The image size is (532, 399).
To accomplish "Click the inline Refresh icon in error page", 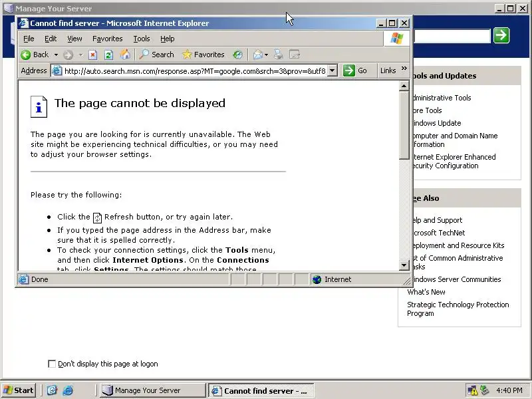I will point(97,217).
